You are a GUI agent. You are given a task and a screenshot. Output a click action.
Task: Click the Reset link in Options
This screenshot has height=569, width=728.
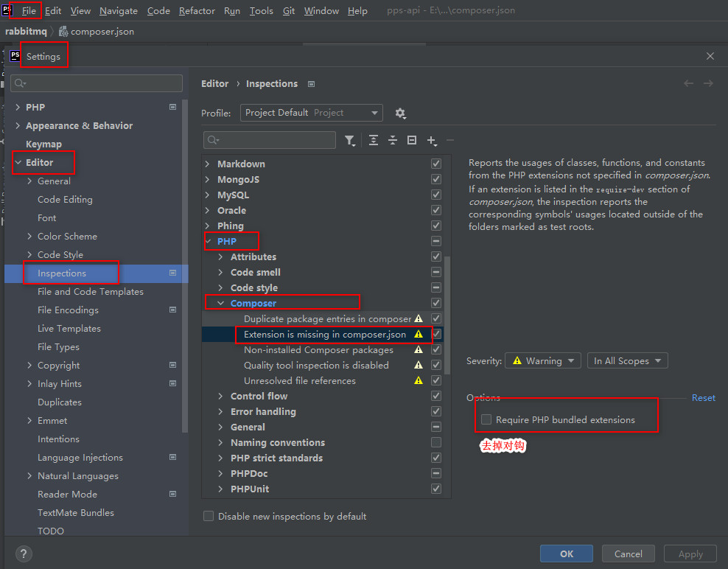[x=703, y=397]
